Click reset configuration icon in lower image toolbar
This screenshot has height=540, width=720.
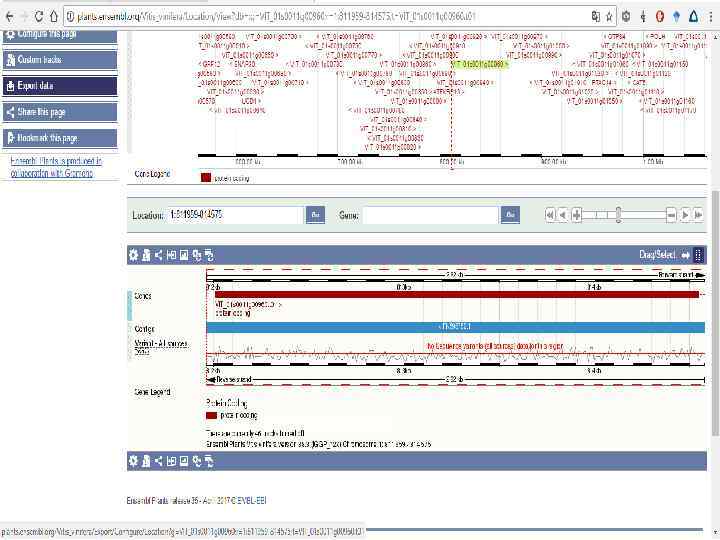[197, 461]
